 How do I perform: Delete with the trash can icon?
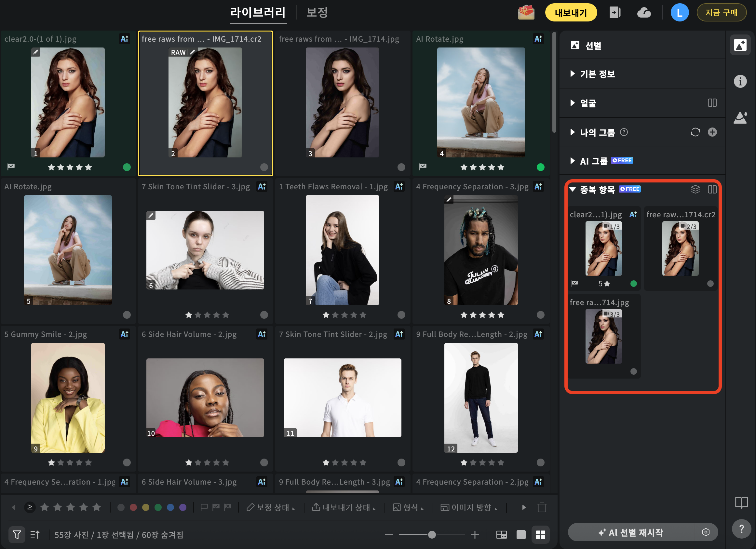click(542, 507)
